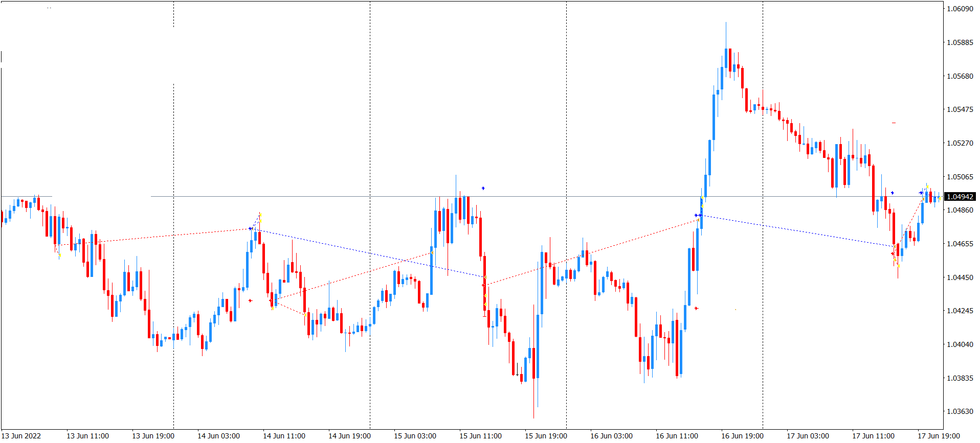This screenshot has height=443, width=980.
Task: Pick the "17 Jun 11:00" time label
Action: coord(873,436)
